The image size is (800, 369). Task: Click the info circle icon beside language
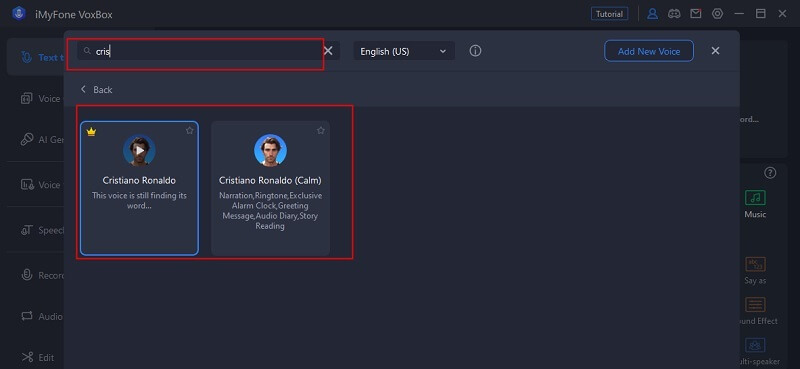point(475,51)
